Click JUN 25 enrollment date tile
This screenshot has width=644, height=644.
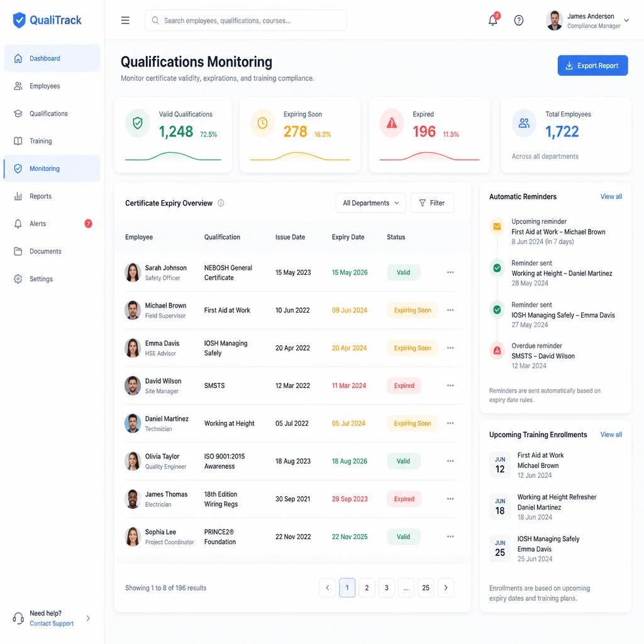pos(500,548)
